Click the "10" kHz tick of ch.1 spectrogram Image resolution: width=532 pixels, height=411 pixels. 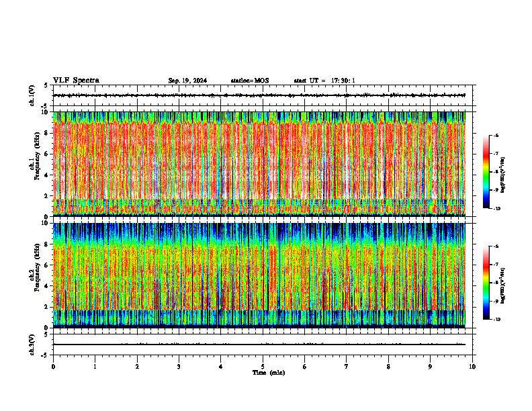[45, 112]
